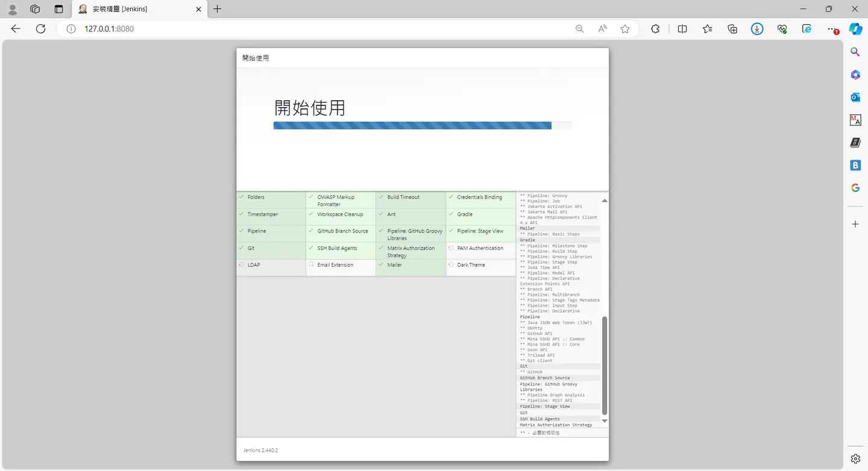View site information for 127.0.0.1
This screenshot has height=471, width=868.
pyautogui.click(x=71, y=28)
